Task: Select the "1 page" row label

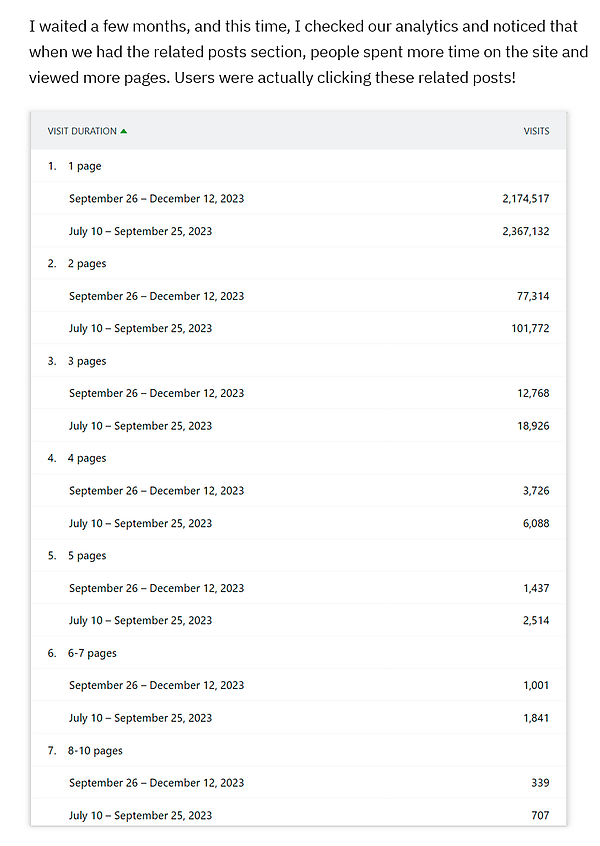Action: [x=85, y=166]
